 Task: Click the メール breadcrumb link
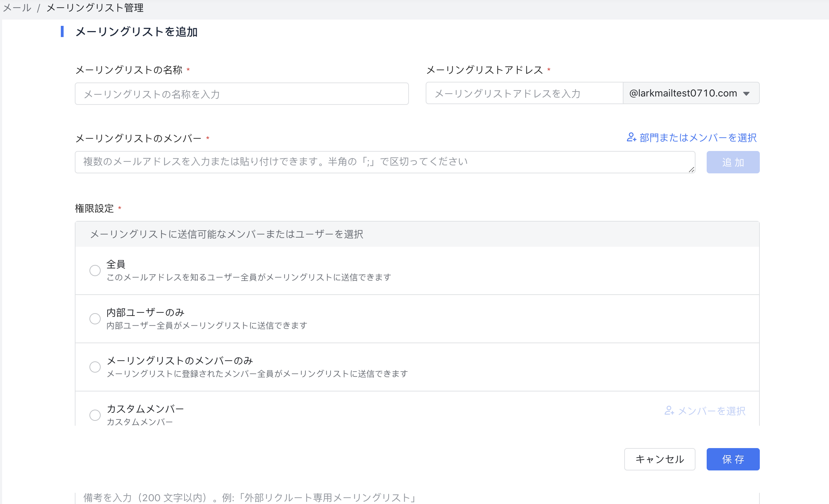click(x=17, y=8)
